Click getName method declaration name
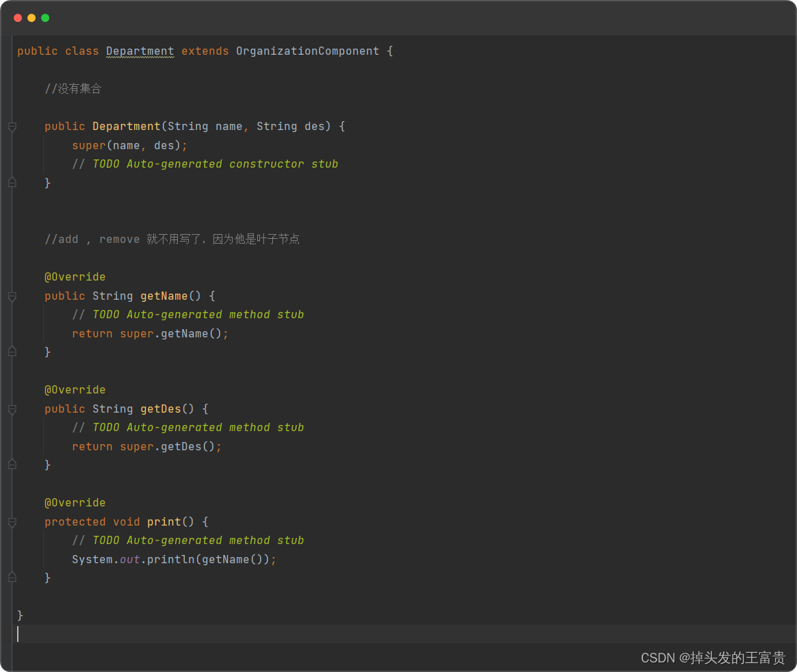The height and width of the screenshot is (672, 797). (x=164, y=296)
